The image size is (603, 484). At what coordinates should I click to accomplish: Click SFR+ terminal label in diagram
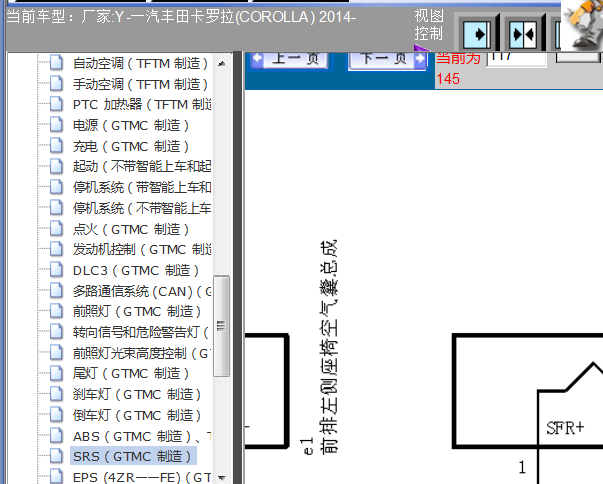[x=565, y=427]
